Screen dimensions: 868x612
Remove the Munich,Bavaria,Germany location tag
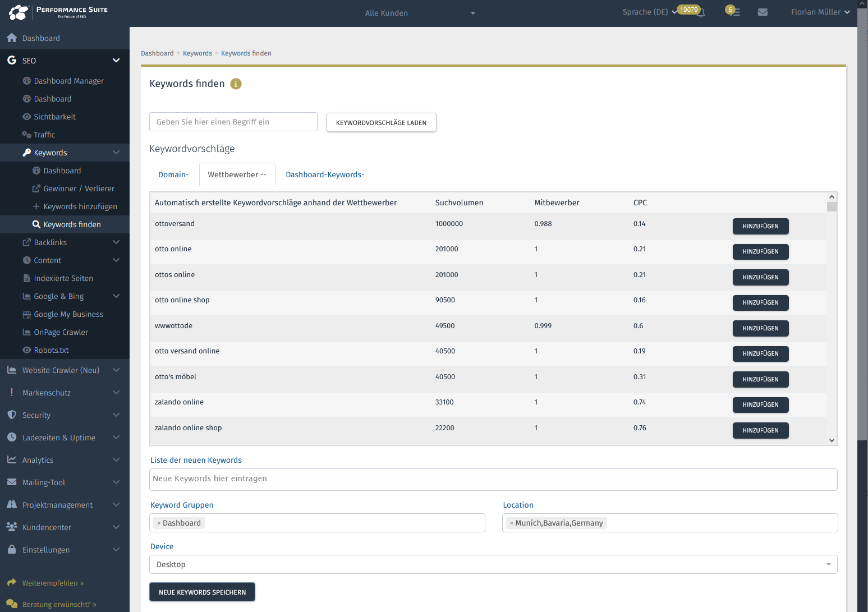point(512,523)
